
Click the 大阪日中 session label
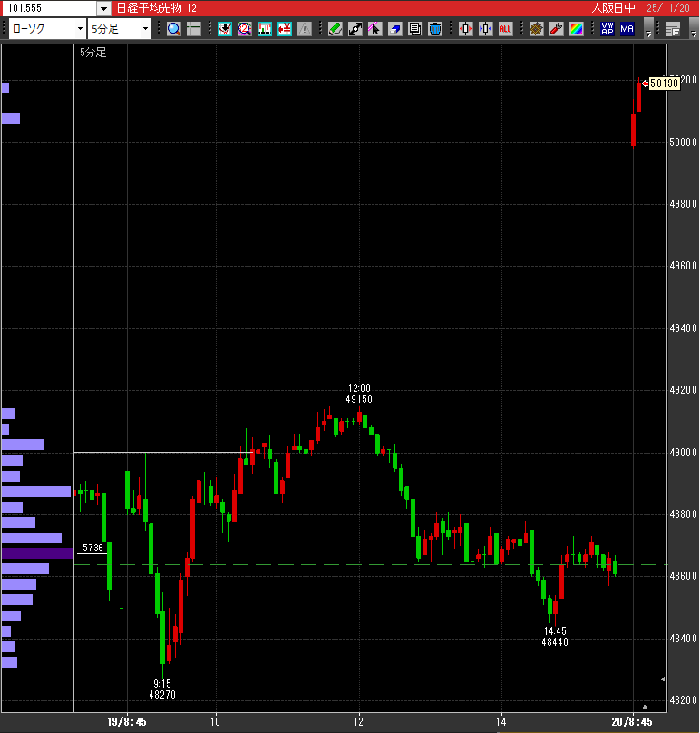point(613,8)
